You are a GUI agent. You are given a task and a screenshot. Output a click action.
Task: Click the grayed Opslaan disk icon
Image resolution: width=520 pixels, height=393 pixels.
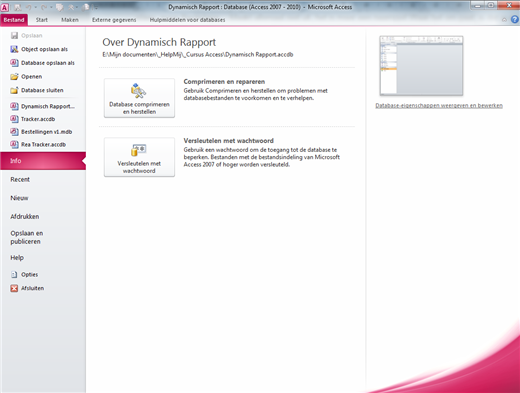pyautogui.click(x=14, y=36)
